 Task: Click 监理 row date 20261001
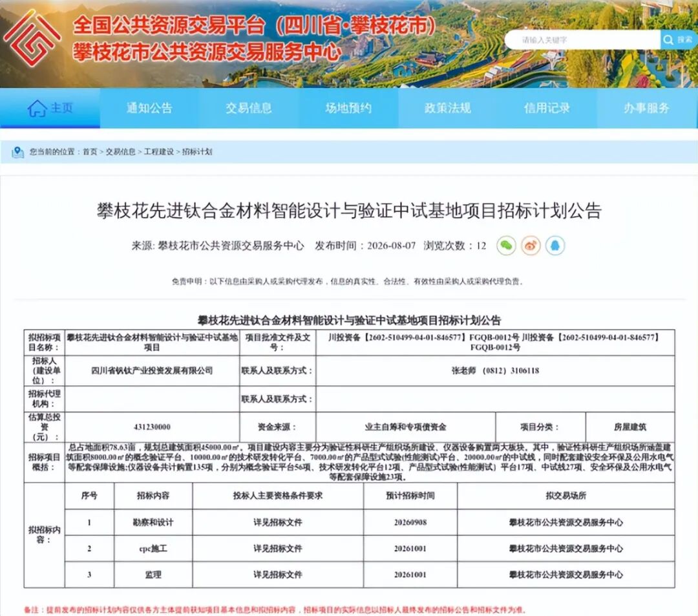point(410,575)
